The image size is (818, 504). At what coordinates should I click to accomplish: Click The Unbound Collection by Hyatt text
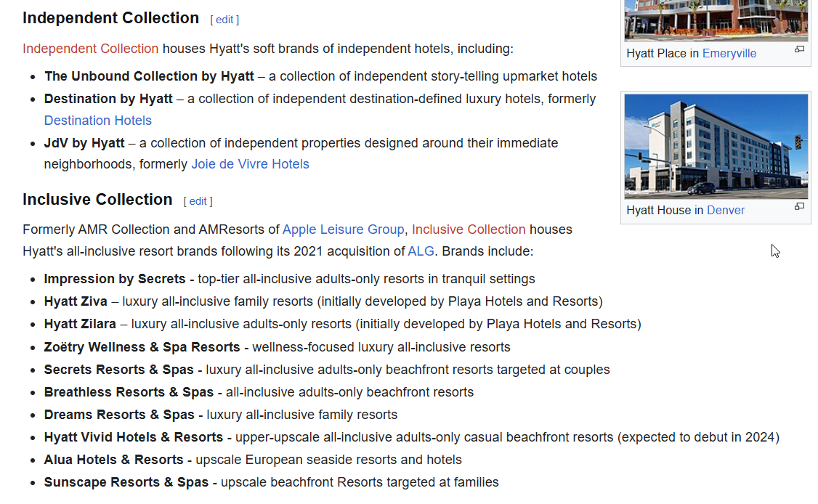(x=149, y=76)
